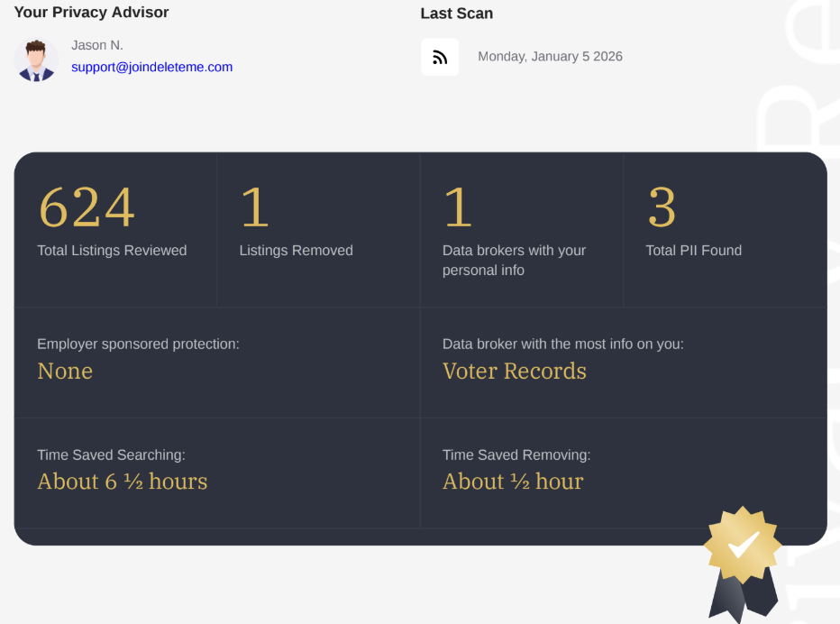Click the privacy advisor avatar picture

(36, 60)
